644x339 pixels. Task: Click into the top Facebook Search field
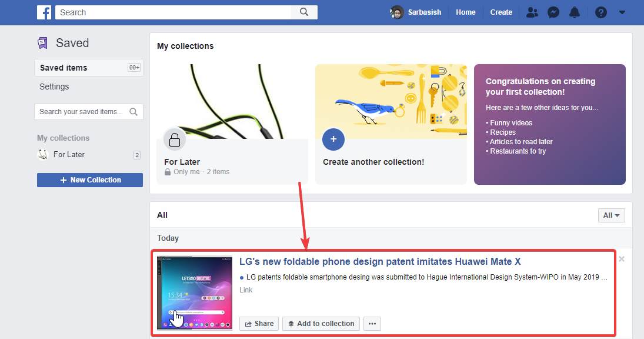[x=173, y=12]
